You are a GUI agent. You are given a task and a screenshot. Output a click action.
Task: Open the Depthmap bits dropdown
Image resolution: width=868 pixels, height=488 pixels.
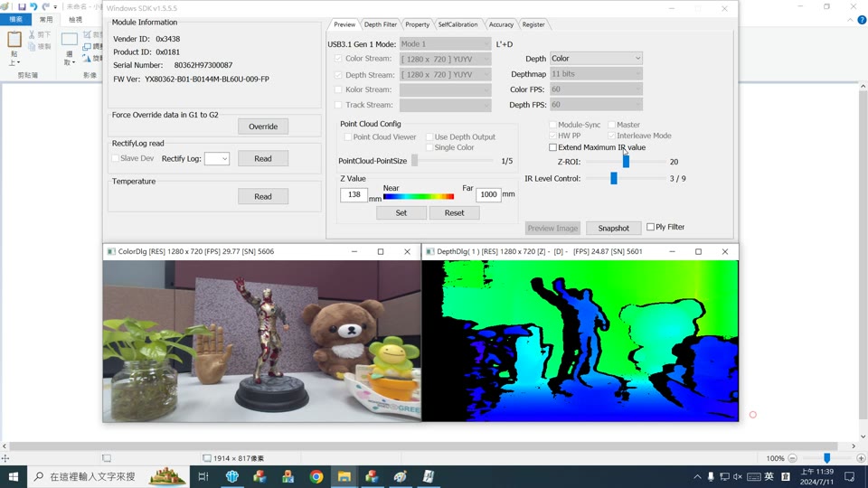click(x=596, y=73)
